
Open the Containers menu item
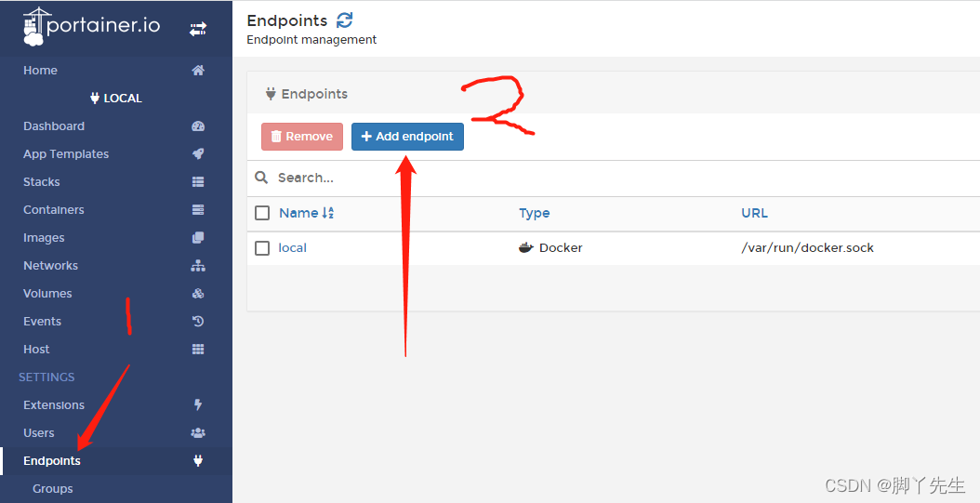(54, 210)
